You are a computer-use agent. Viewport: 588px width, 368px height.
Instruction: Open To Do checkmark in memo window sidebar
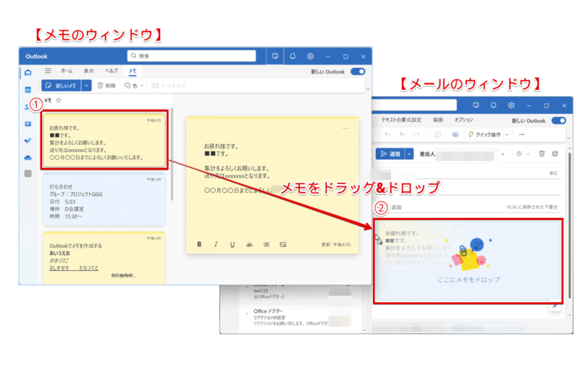point(28,141)
